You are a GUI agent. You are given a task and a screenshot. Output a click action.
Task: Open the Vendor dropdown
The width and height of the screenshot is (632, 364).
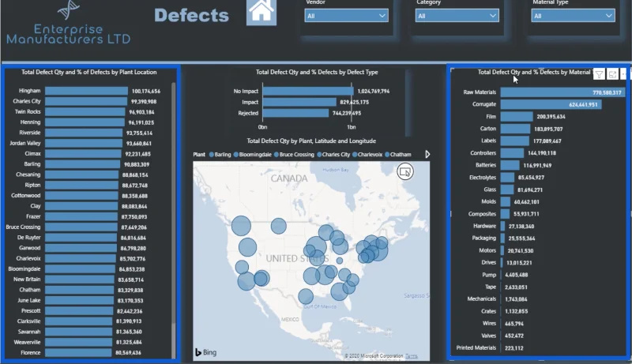(x=346, y=16)
